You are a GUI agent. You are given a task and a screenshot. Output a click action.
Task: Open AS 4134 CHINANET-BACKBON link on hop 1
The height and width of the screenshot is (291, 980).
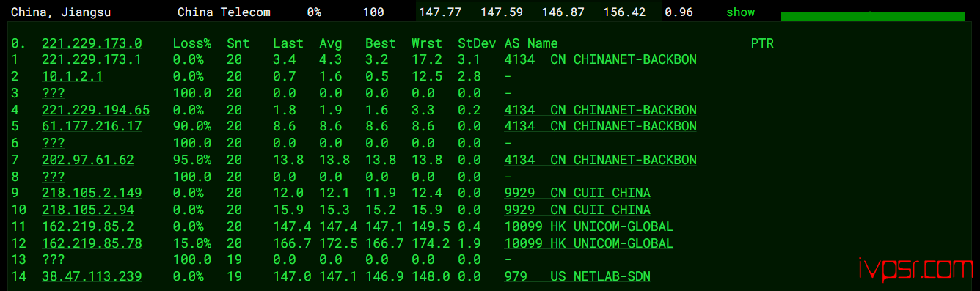[x=600, y=60]
